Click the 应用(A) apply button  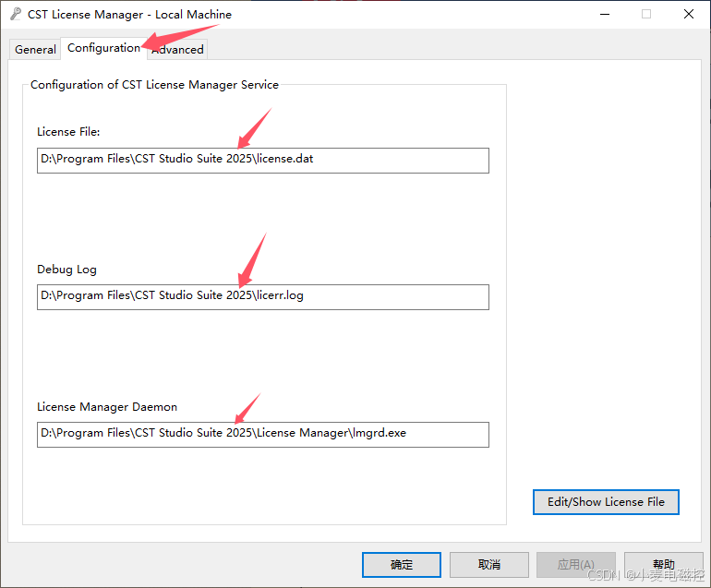(576, 564)
